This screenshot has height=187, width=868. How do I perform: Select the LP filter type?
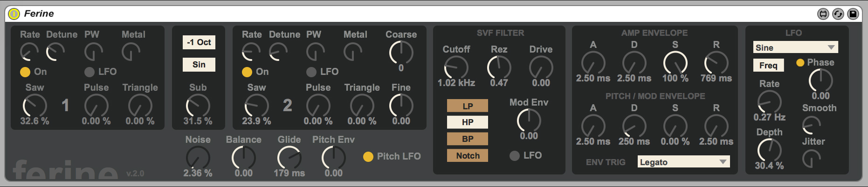pos(468,106)
